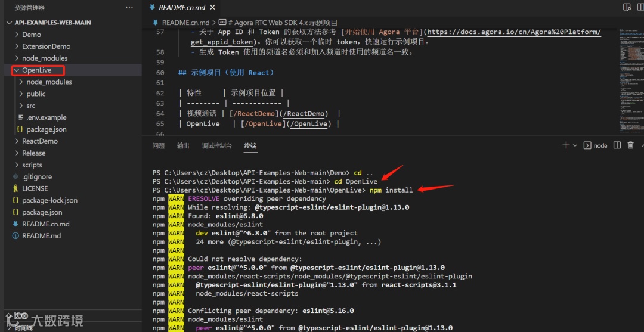Expand the scripts folder
Screen dimensions: 644x332
pyautogui.click(x=32, y=165)
